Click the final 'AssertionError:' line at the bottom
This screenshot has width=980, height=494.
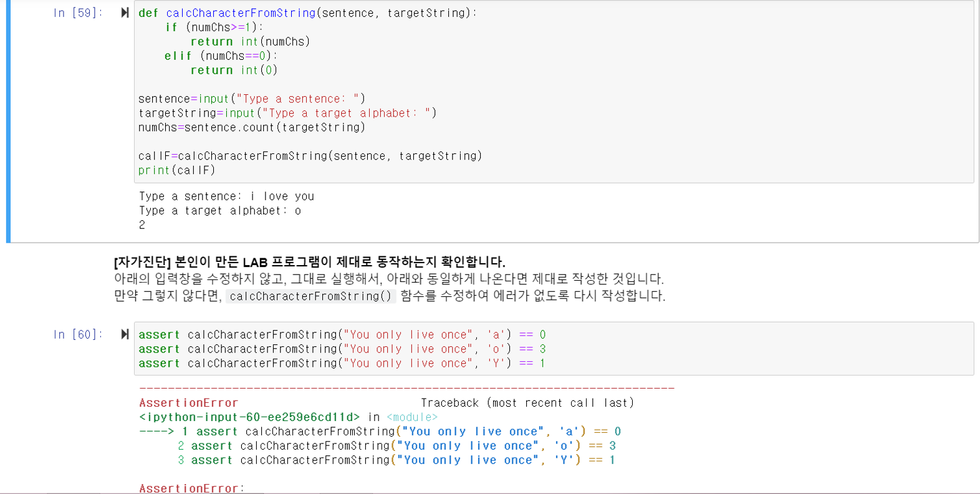191,488
